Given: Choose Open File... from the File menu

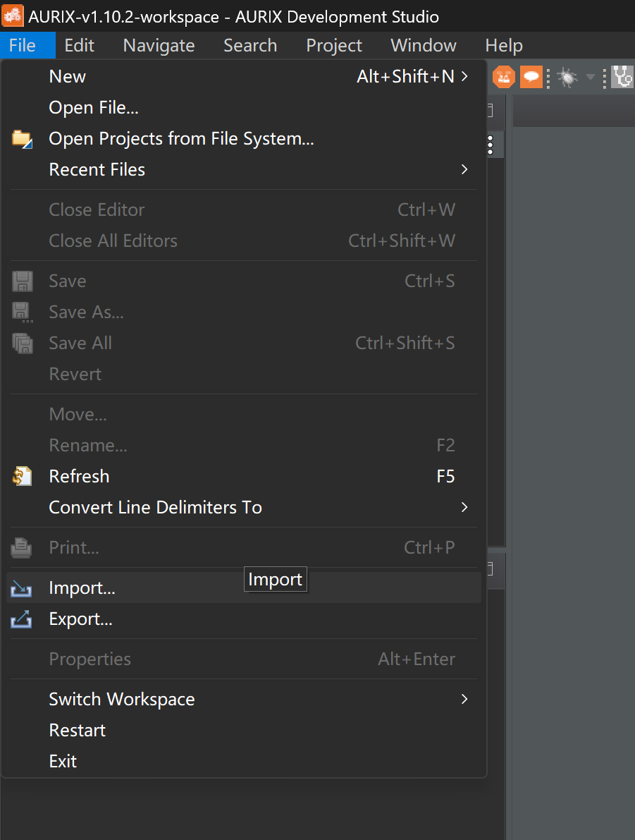Looking at the screenshot, I should 244,108.
